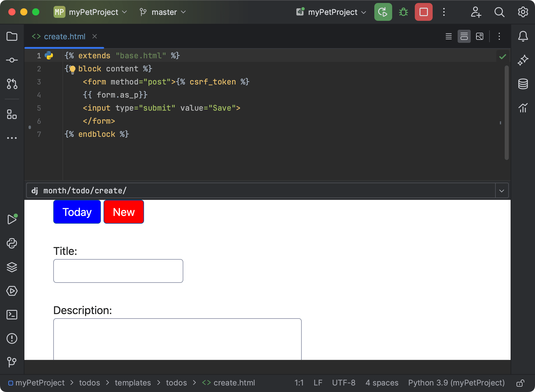Rerun the application with the green rerun icon
Screen dimensions: 535x392
383,12
